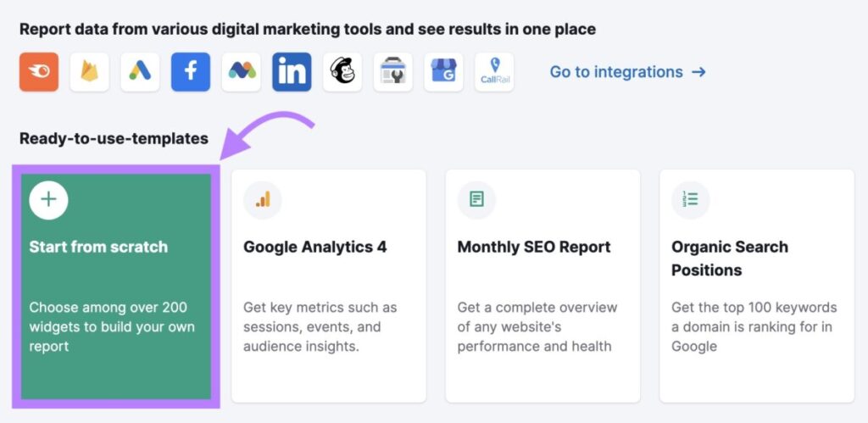Click the arrow beside Go to integrations

699,72
